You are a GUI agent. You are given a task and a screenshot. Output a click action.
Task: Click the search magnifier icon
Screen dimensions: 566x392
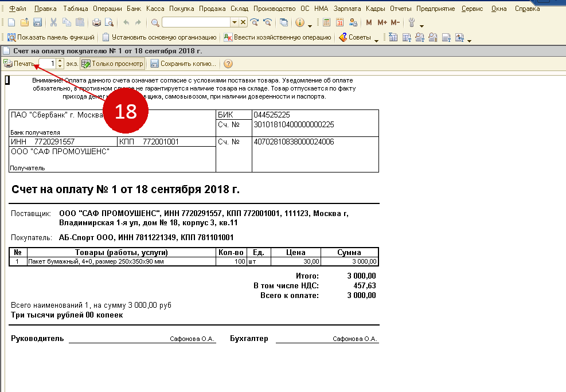pos(155,23)
